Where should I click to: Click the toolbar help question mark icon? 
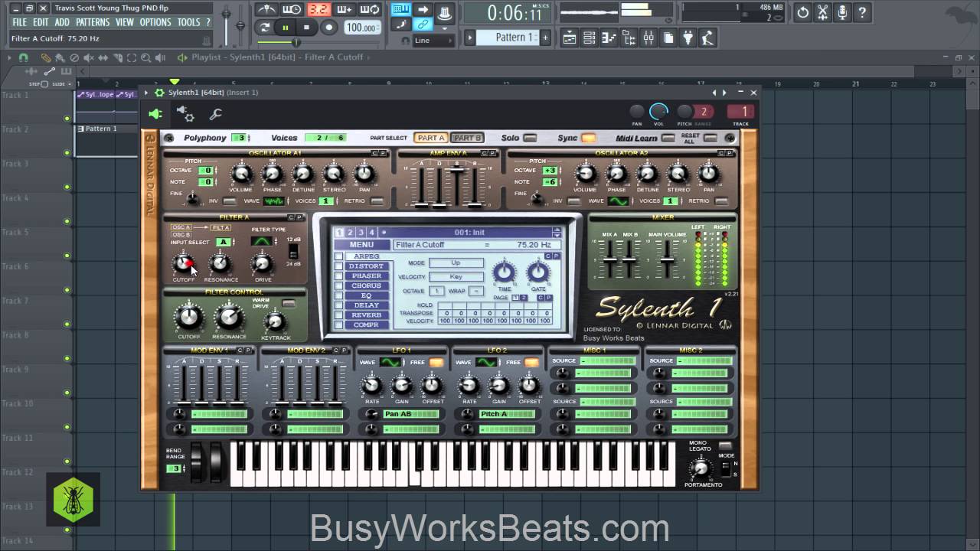862,12
